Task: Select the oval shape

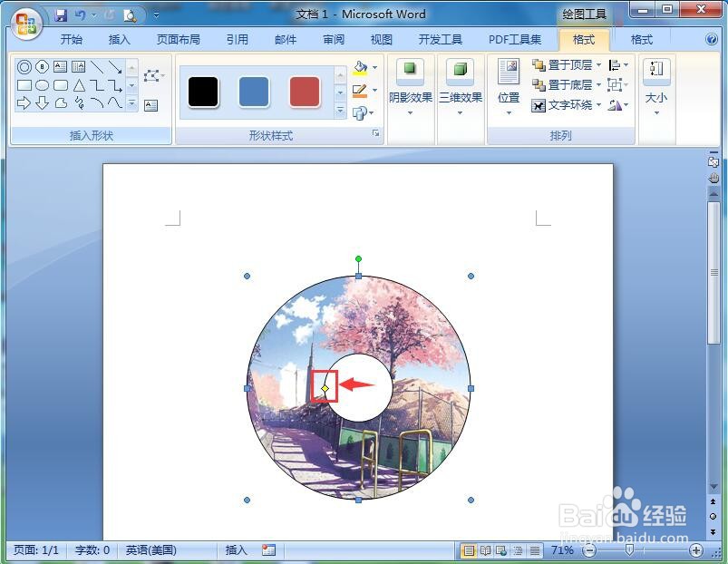Action: tap(43, 85)
